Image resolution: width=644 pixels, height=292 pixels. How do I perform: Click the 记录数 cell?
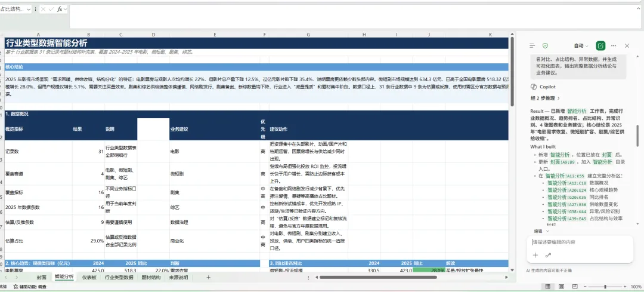[x=38, y=151]
